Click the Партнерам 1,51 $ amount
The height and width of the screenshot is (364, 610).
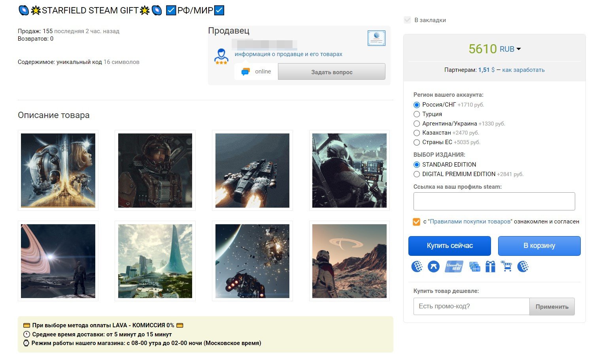(x=486, y=70)
